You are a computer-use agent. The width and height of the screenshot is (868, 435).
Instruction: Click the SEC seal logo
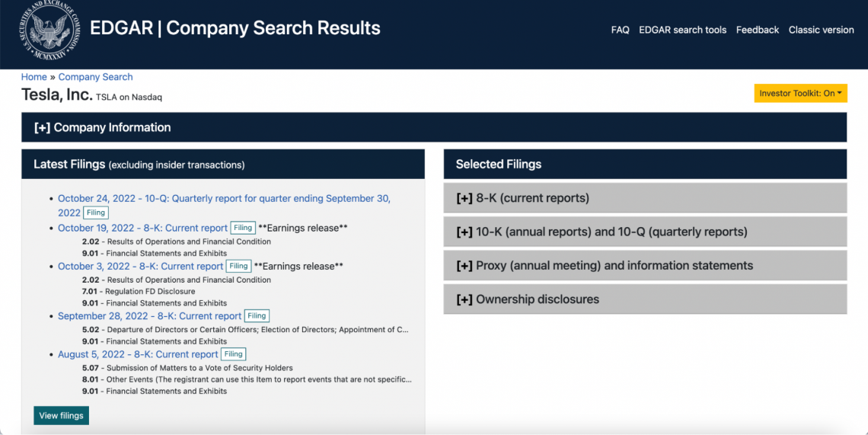click(x=49, y=30)
